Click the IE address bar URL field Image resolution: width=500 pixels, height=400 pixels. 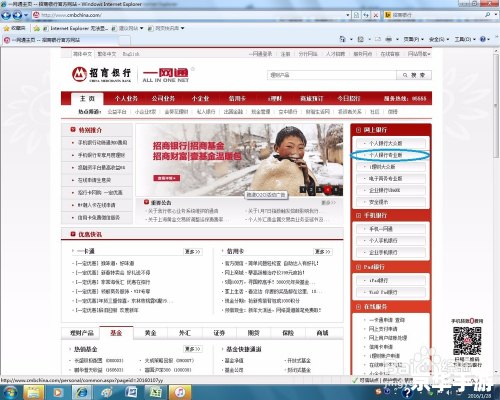click(189, 15)
